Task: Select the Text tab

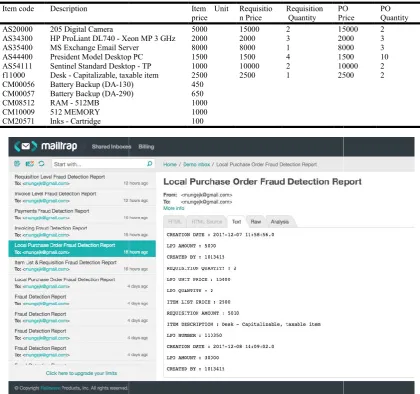Action: pyautogui.click(x=236, y=222)
